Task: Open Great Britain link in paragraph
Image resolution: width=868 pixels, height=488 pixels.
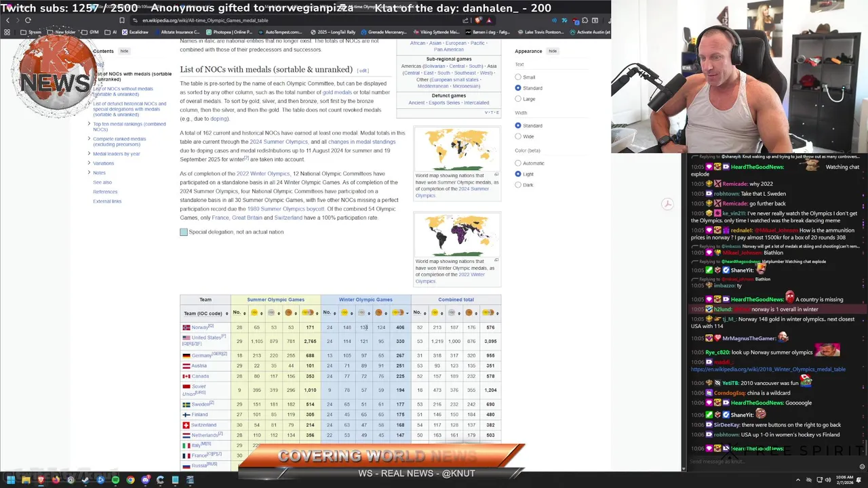Action: [x=247, y=218]
